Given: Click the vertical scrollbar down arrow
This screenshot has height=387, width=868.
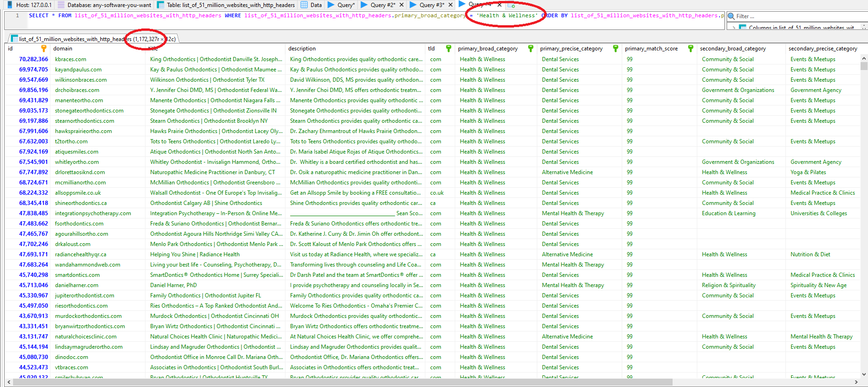Looking at the screenshot, I should (864, 374).
